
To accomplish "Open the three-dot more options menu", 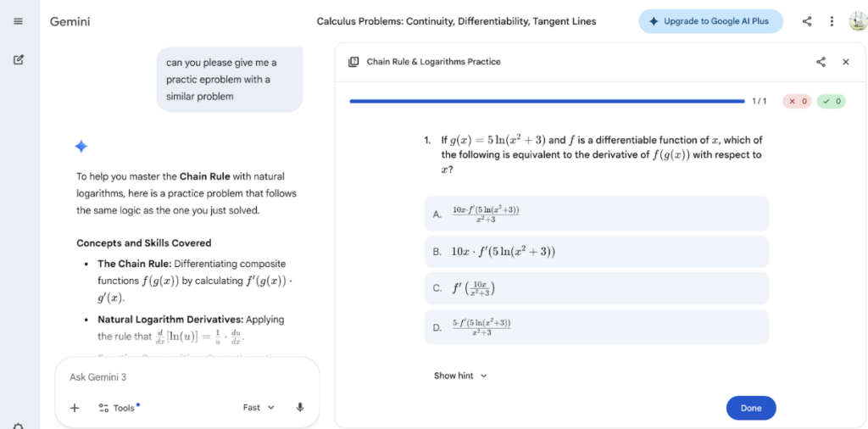I will click(x=832, y=21).
